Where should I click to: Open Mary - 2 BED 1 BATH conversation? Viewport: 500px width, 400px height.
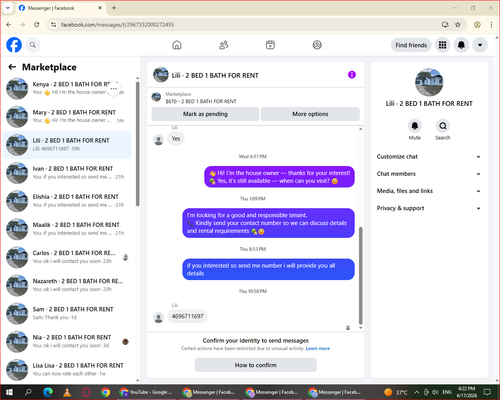pyautogui.click(x=68, y=117)
